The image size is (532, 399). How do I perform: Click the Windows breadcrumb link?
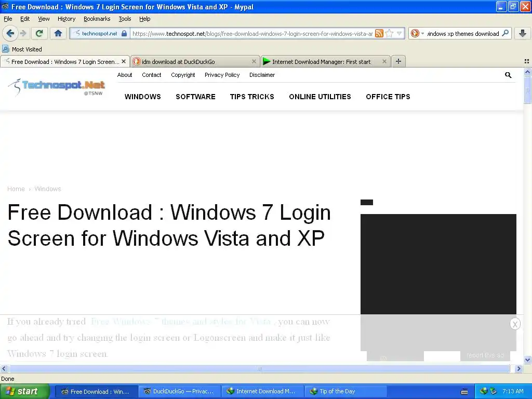click(x=47, y=189)
